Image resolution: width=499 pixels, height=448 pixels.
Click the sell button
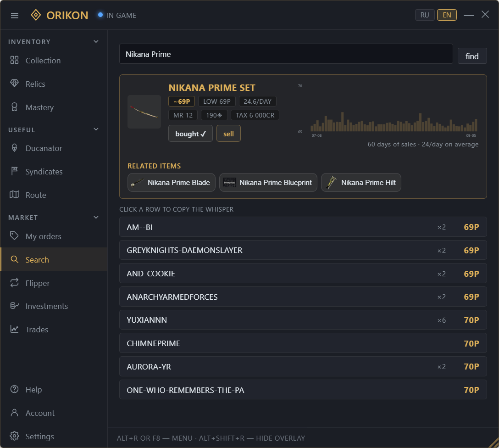coord(228,134)
